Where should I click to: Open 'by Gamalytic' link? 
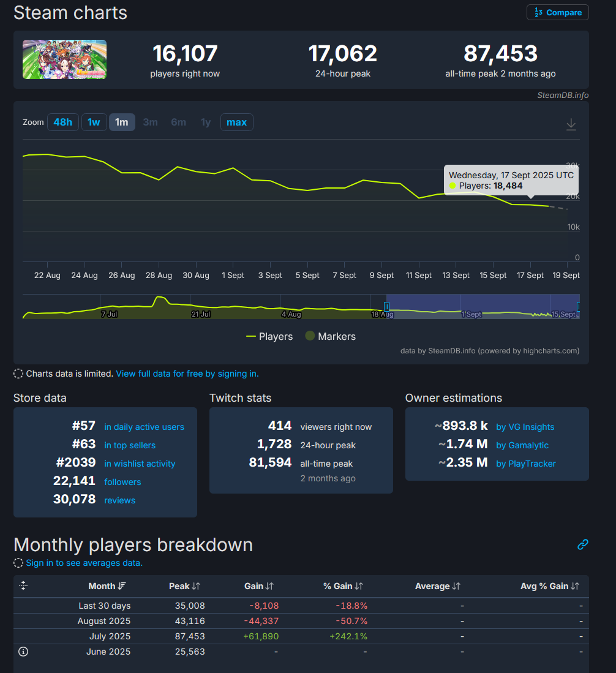[522, 445]
